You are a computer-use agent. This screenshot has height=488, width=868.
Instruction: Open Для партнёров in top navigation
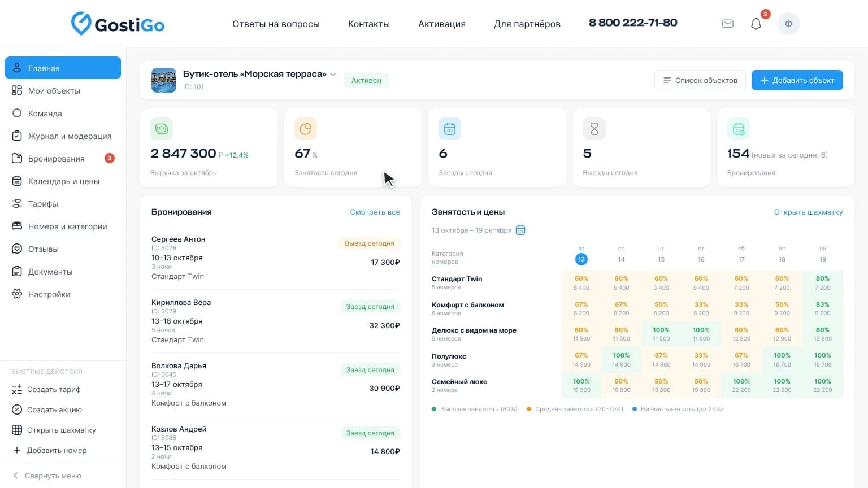tap(527, 24)
